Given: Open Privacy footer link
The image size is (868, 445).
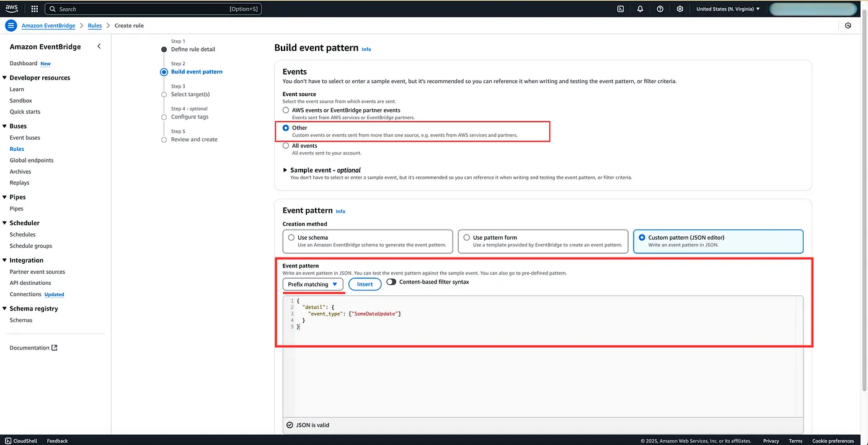Looking at the screenshot, I should pyautogui.click(x=771, y=441).
